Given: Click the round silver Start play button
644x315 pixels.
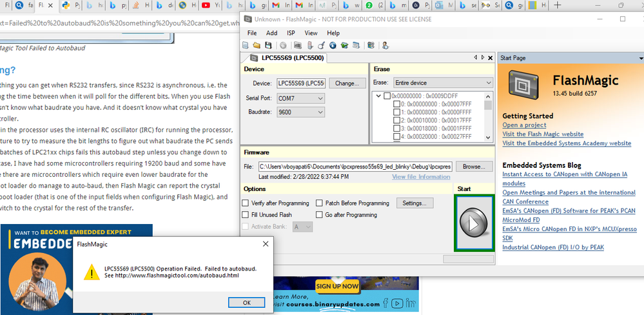Looking at the screenshot, I should tap(474, 223).
